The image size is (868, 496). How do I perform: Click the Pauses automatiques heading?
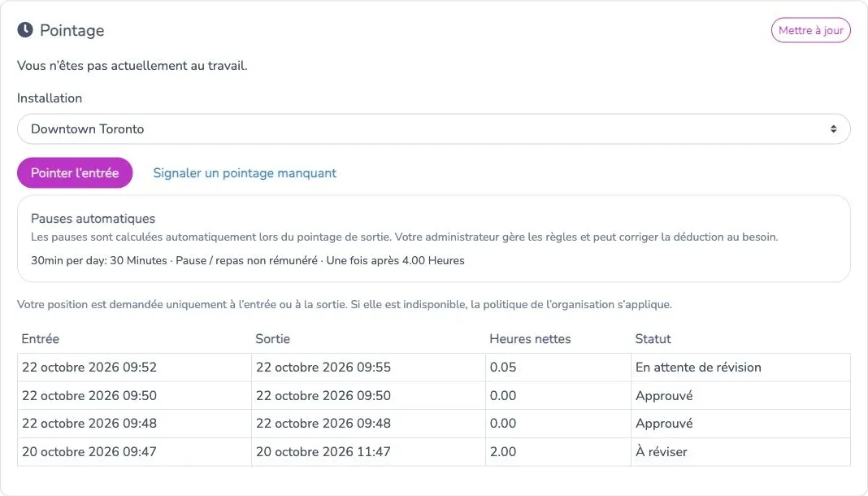(x=93, y=219)
